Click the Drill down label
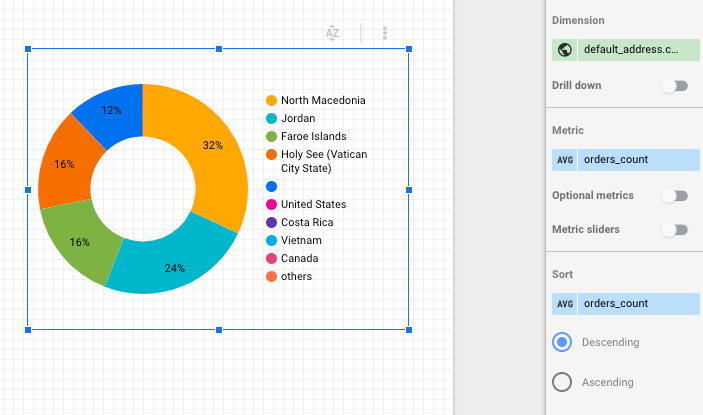Screen dimensions: 703x415 click(x=577, y=86)
